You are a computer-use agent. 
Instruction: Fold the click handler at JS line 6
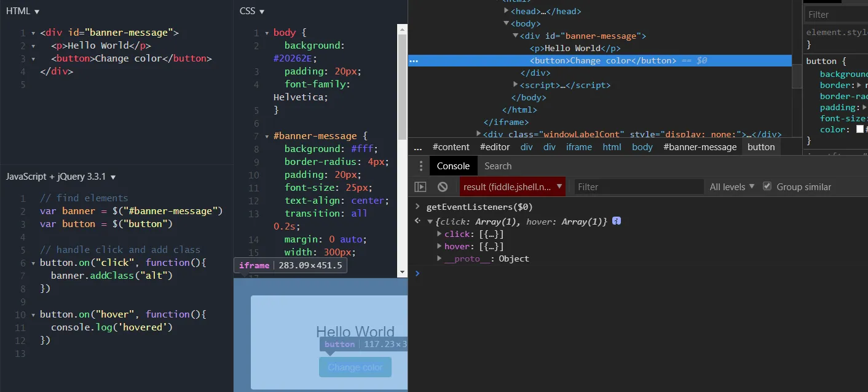[x=33, y=263]
